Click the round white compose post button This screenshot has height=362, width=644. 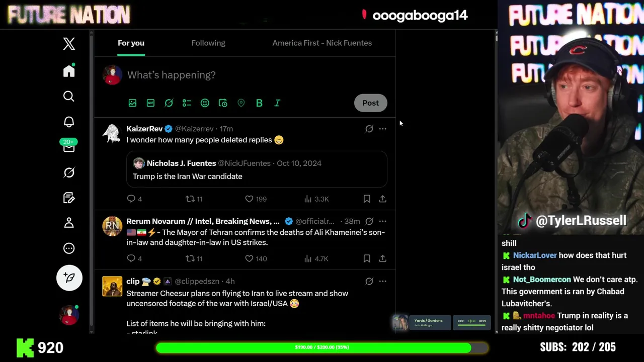(x=69, y=278)
